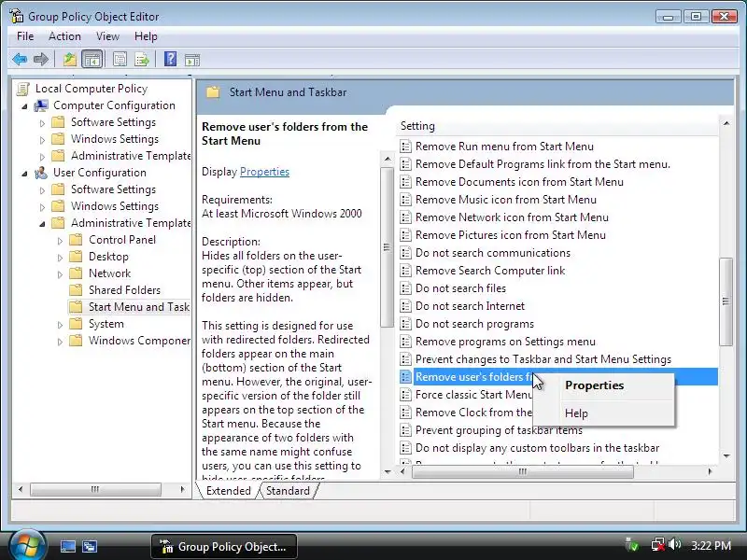Image resolution: width=747 pixels, height=560 pixels.
Task: Open the Help menu in menu bar
Action: (146, 36)
